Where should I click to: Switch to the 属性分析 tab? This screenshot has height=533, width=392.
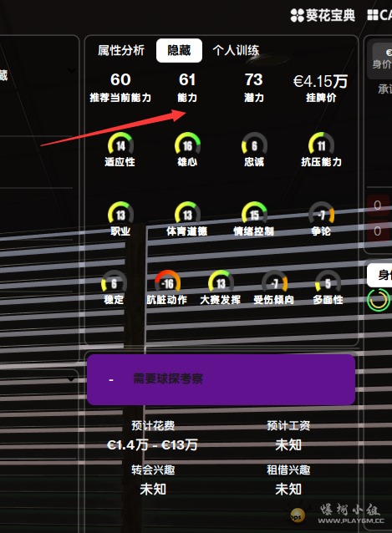[121, 50]
